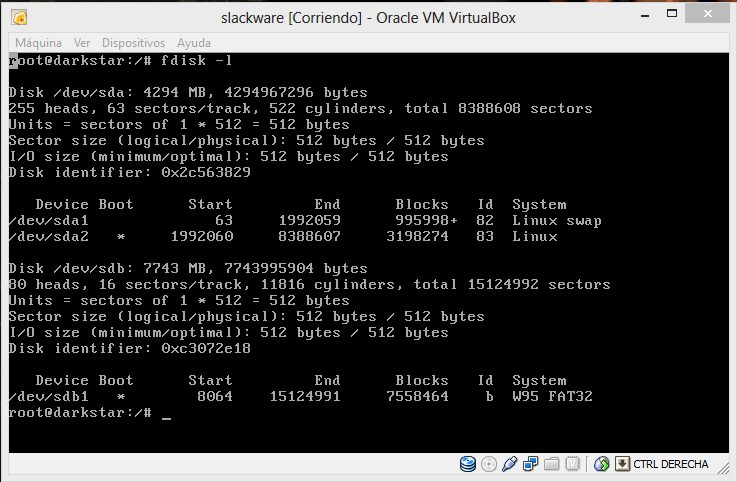Image resolution: width=737 pixels, height=482 pixels.
Task: Click the mouse integration globe icon
Action: click(601, 464)
